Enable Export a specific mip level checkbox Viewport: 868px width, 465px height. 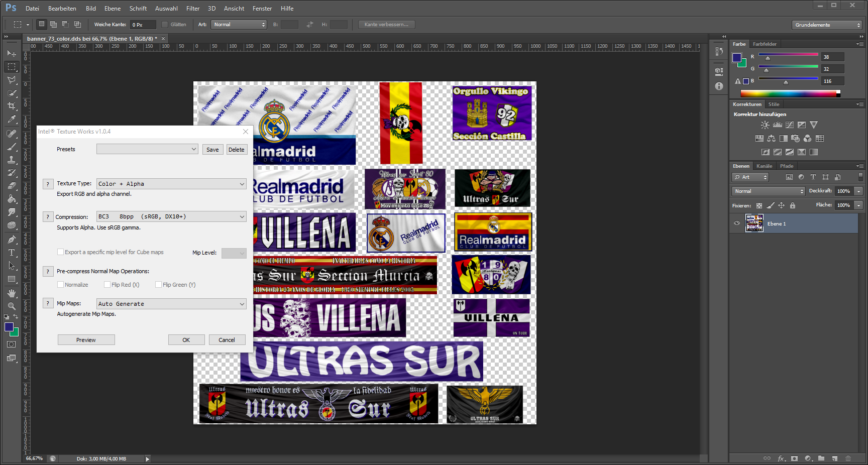coord(60,252)
